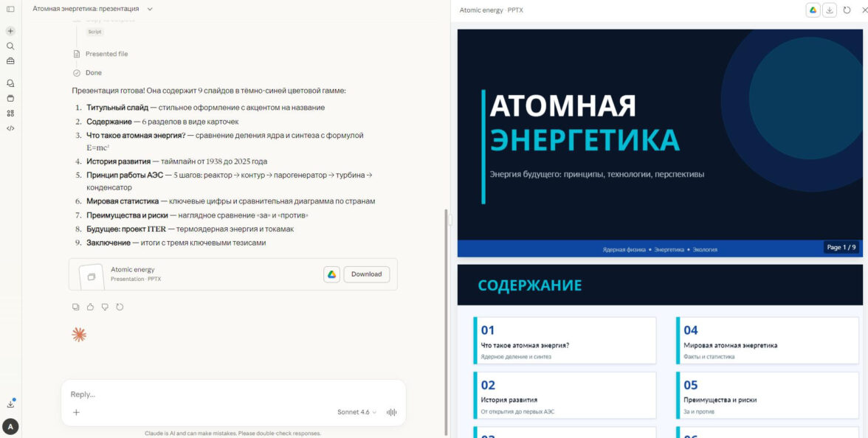Open the Code icon in sidebar
868x438 pixels.
click(x=10, y=128)
